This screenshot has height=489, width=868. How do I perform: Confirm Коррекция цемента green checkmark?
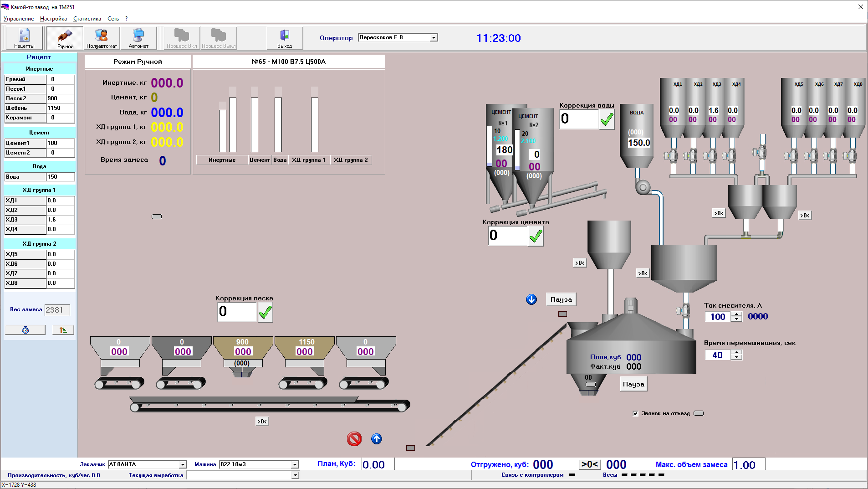coord(536,236)
